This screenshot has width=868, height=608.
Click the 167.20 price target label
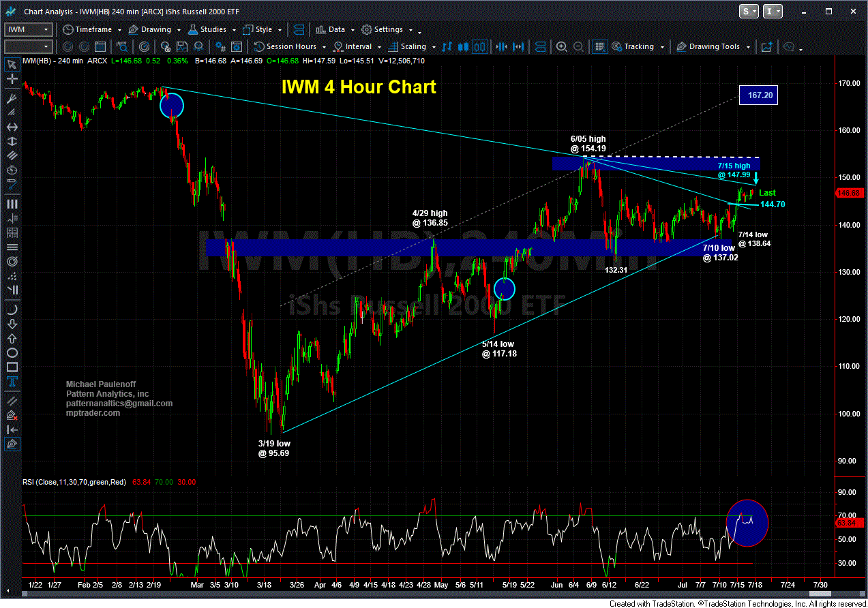coord(758,95)
